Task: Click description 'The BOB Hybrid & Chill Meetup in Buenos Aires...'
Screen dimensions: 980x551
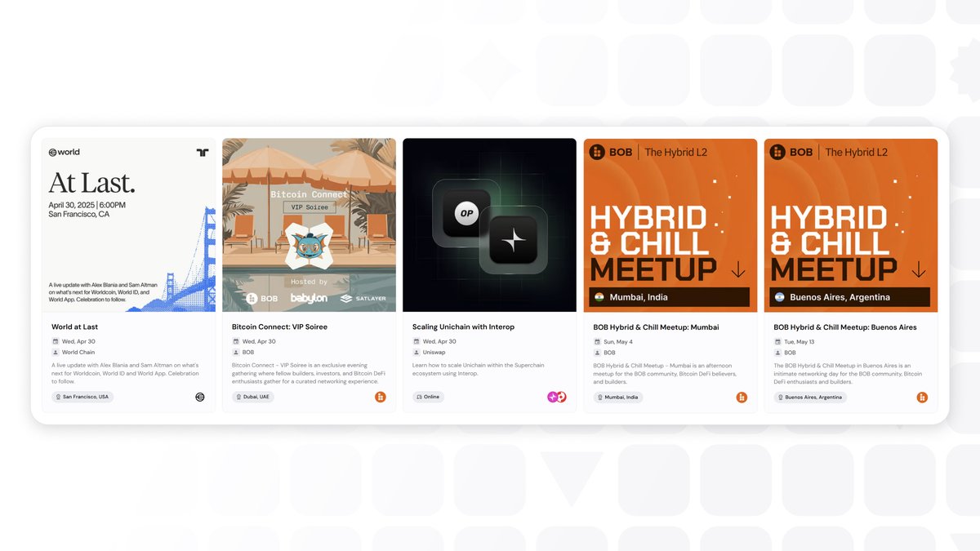Action: (849, 373)
